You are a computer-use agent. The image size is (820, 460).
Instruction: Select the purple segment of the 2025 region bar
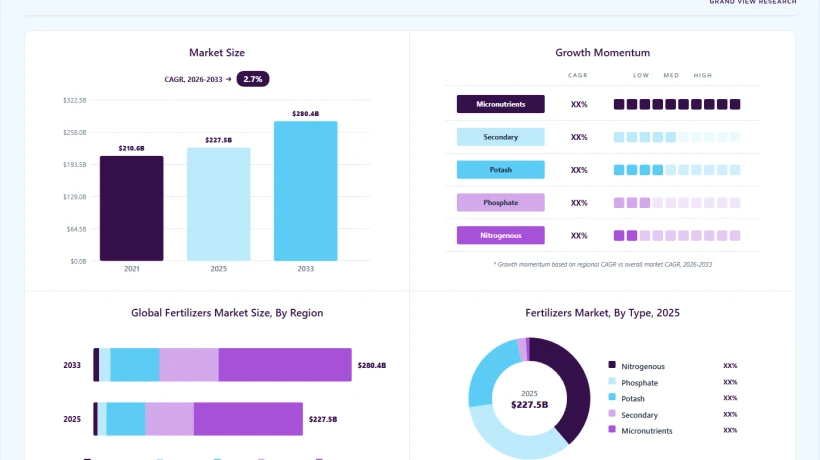point(248,419)
